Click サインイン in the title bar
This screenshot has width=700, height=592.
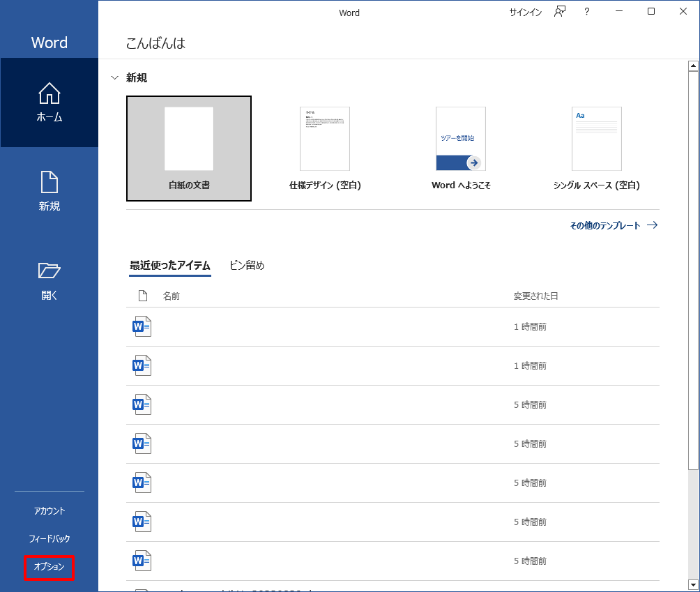(x=526, y=12)
